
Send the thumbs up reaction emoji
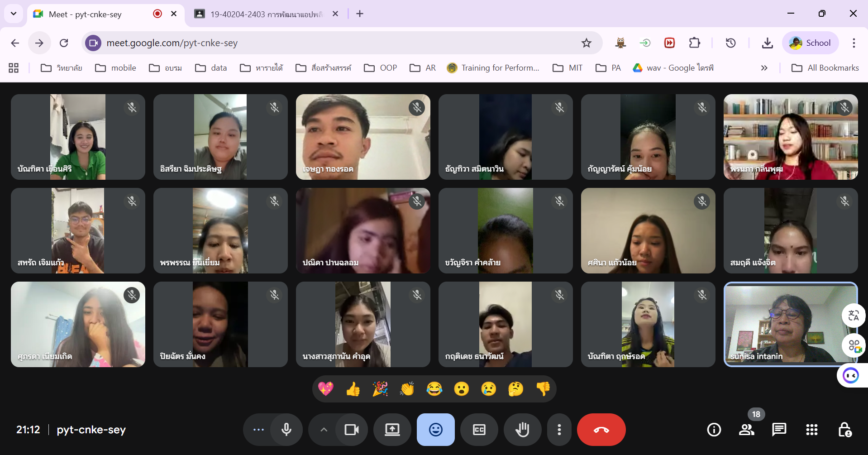coord(353,389)
